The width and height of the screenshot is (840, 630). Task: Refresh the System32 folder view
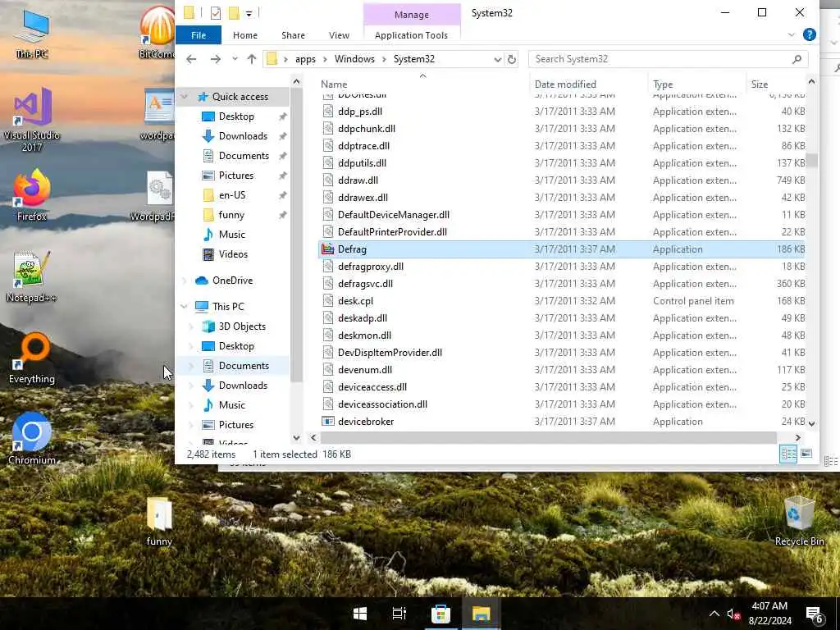point(512,59)
